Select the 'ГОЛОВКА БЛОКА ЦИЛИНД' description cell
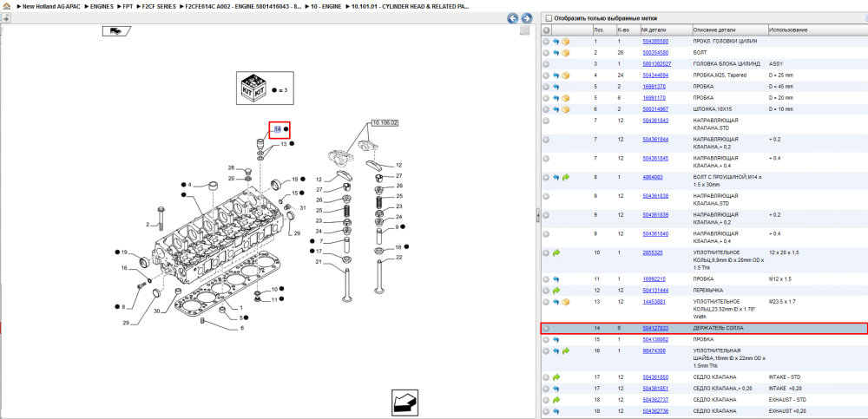868x419 pixels. [725, 64]
